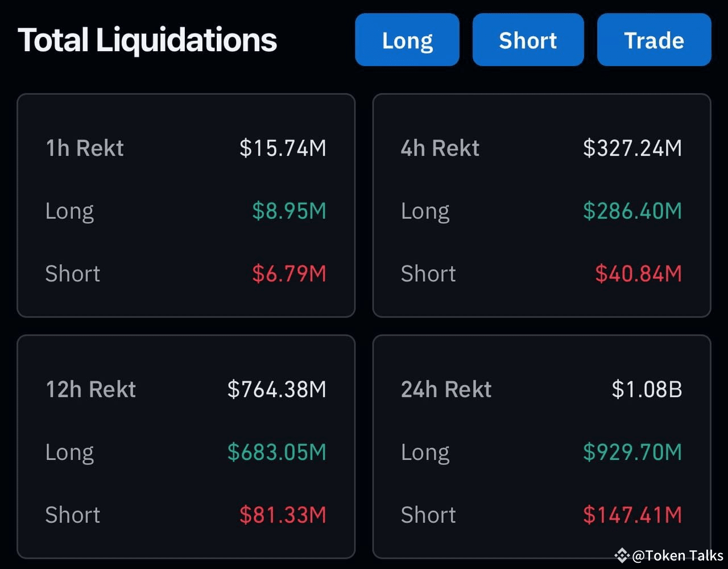
Task: Select the $764.38M 12h total figure
Action: [277, 389]
